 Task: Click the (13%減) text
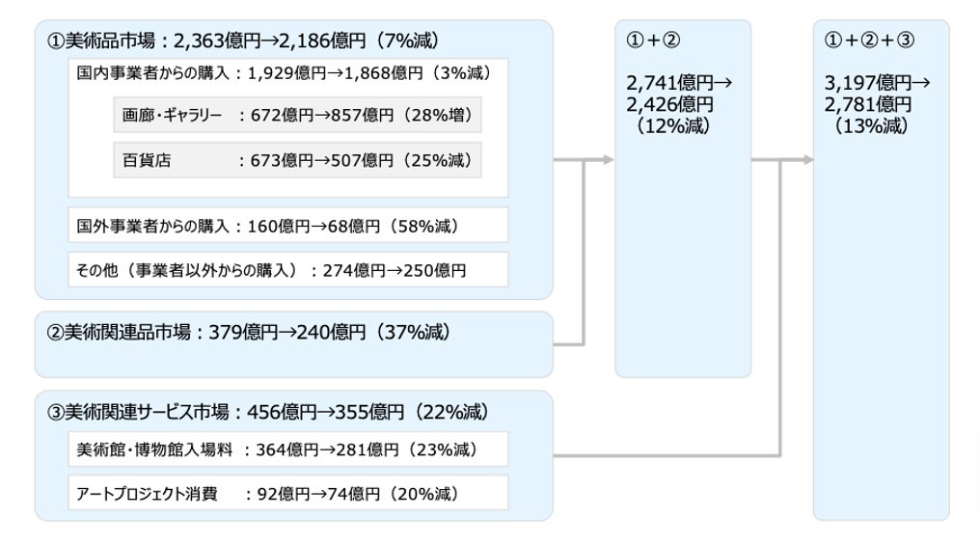pyautogui.click(x=871, y=126)
